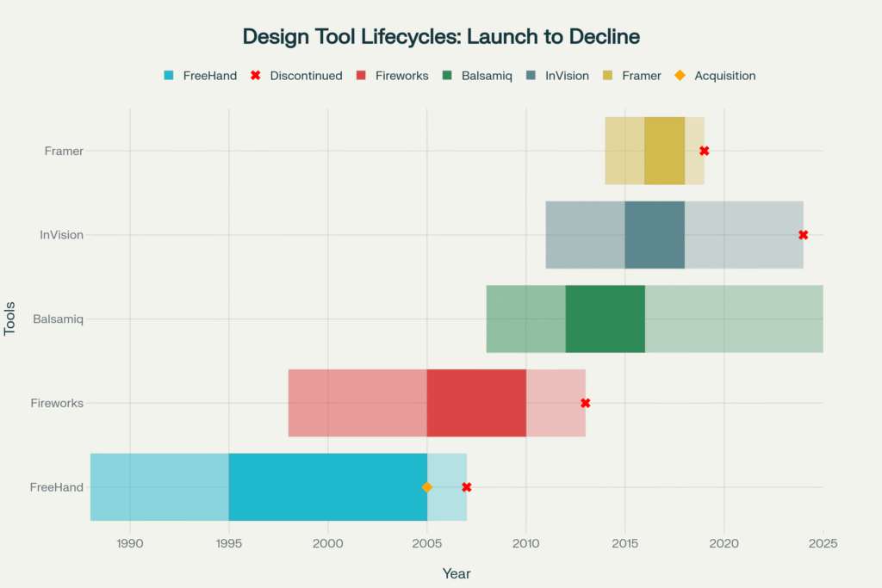Image resolution: width=882 pixels, height=588 pixels.
Task: Click the red X icon in legend
Action: click(x=255, y=76)
